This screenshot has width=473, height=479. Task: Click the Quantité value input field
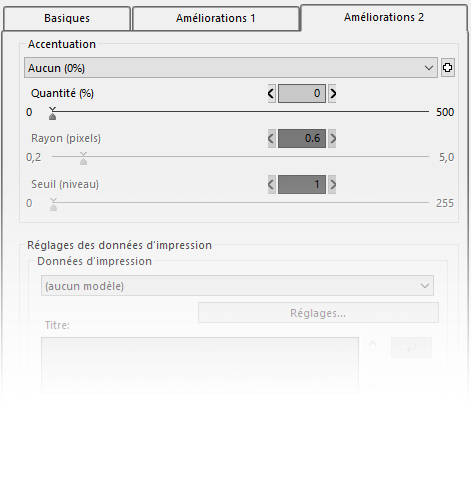coord(302,93)
